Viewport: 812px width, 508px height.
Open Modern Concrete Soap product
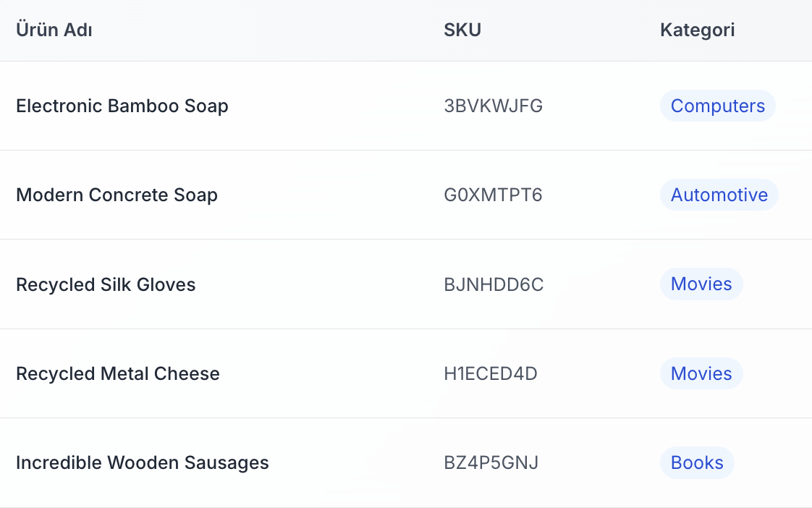click(117, 195)
